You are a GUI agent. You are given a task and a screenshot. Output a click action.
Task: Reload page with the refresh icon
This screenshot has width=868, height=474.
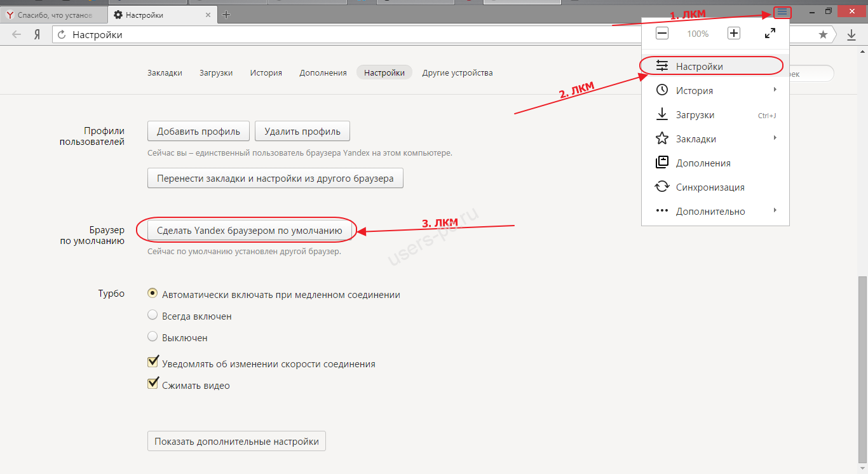pos(62,35)
